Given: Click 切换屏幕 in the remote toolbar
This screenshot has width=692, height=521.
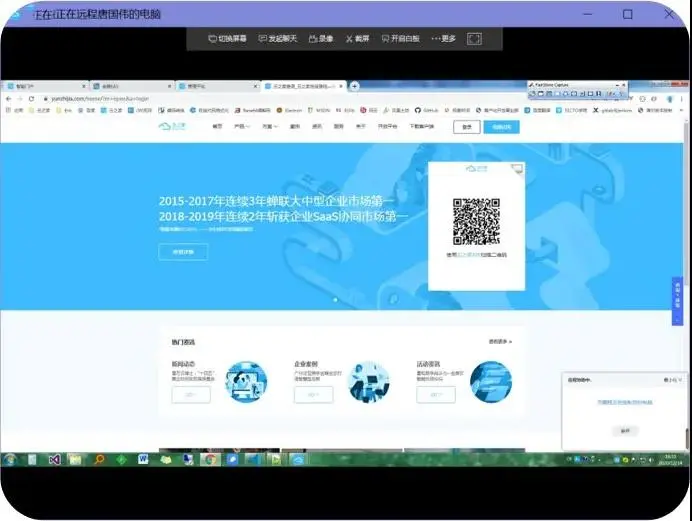Looking at the screenshot, I should (227, 39).
